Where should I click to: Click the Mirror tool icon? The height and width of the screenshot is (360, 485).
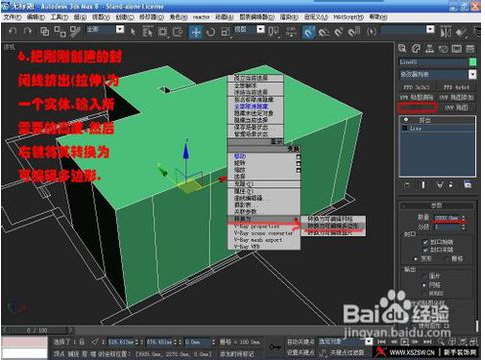446,32
